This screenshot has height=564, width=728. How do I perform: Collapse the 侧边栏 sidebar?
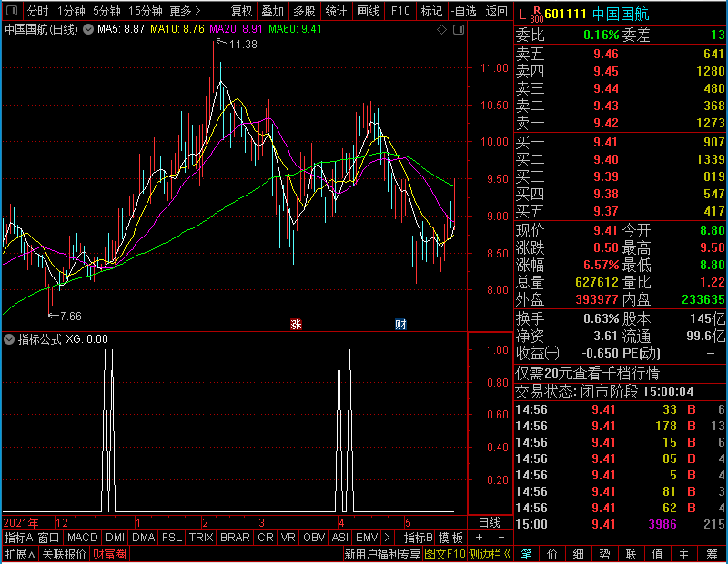pos(490,554)
